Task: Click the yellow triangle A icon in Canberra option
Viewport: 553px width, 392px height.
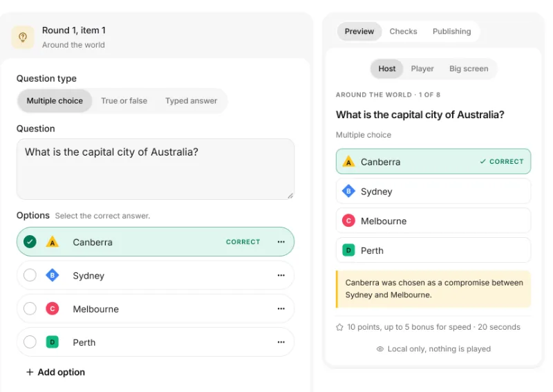Action: pyautogui.click(x=53, y=242)
